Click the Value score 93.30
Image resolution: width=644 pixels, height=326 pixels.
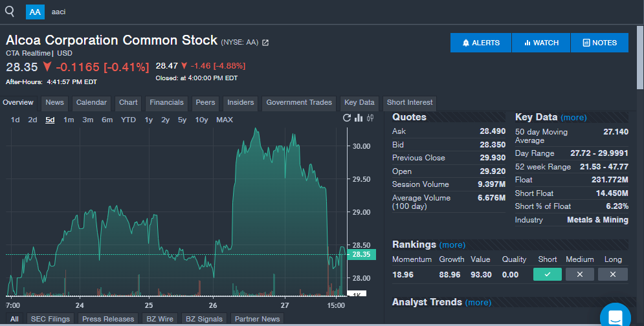pos(481,275)
